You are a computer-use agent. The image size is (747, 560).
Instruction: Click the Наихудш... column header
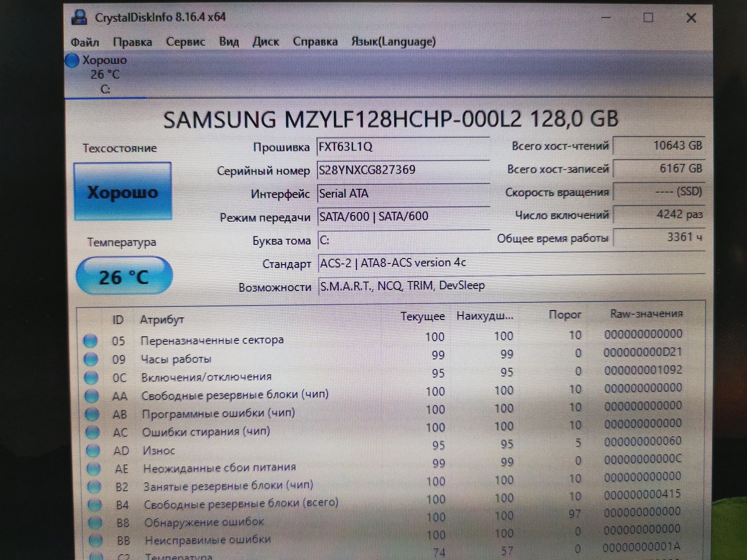(485, 316)
